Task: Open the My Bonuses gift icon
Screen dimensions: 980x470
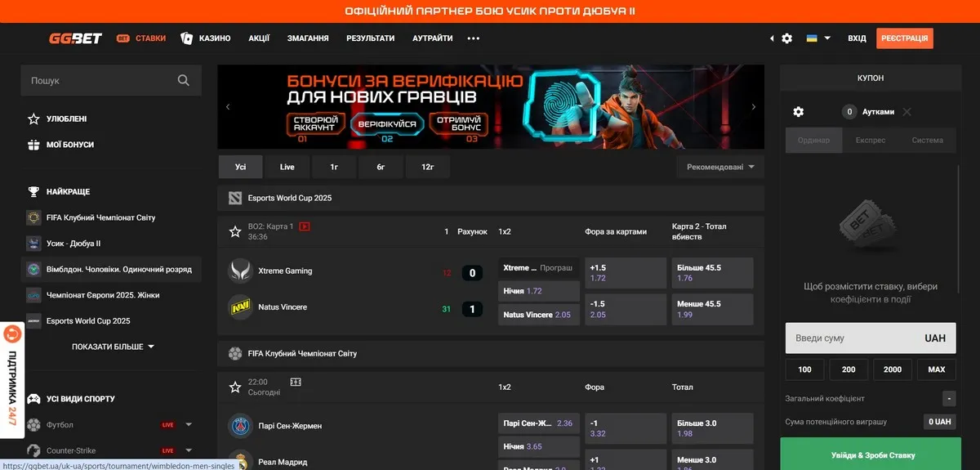Action: point(33,145)
